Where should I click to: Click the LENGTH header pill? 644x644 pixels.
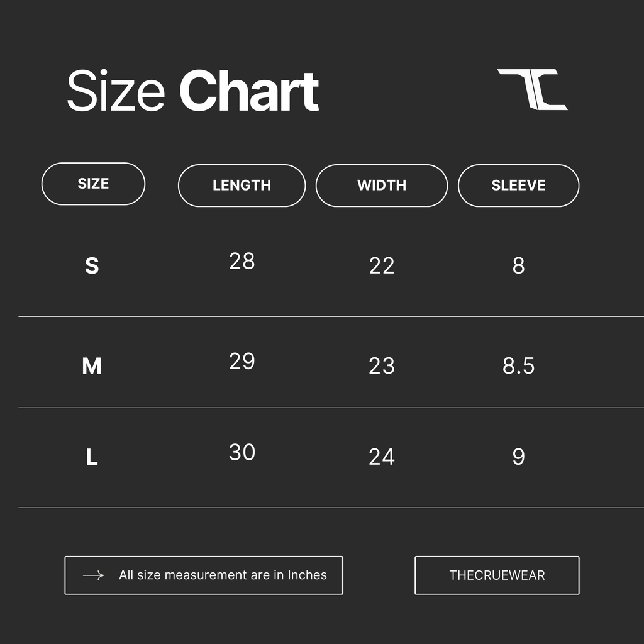tap(241, 186)
